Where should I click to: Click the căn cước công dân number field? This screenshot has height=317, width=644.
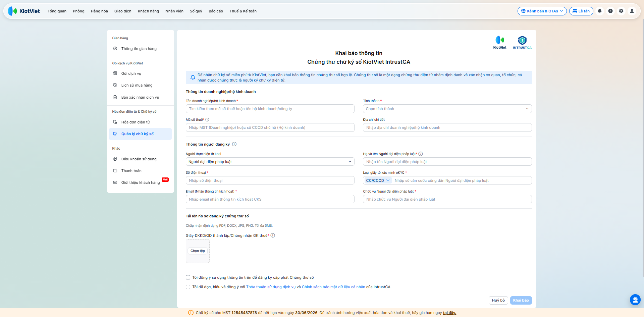click(462, 180)
